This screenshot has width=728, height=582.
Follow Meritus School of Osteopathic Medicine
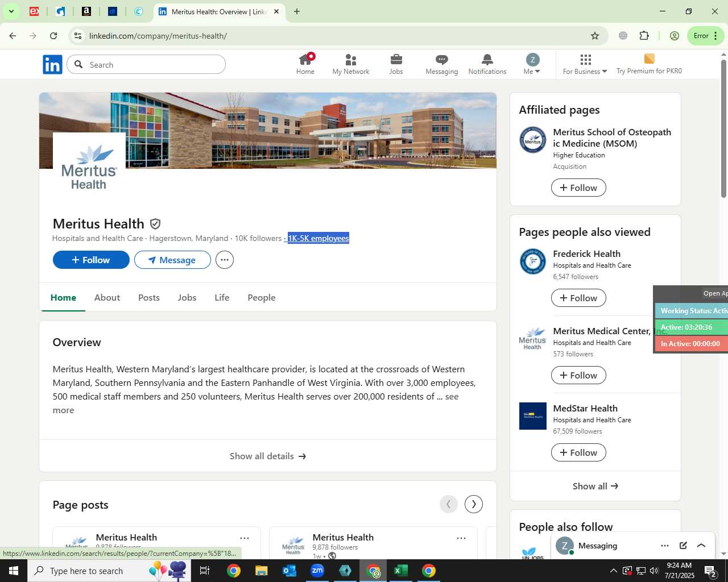(578, 188)
